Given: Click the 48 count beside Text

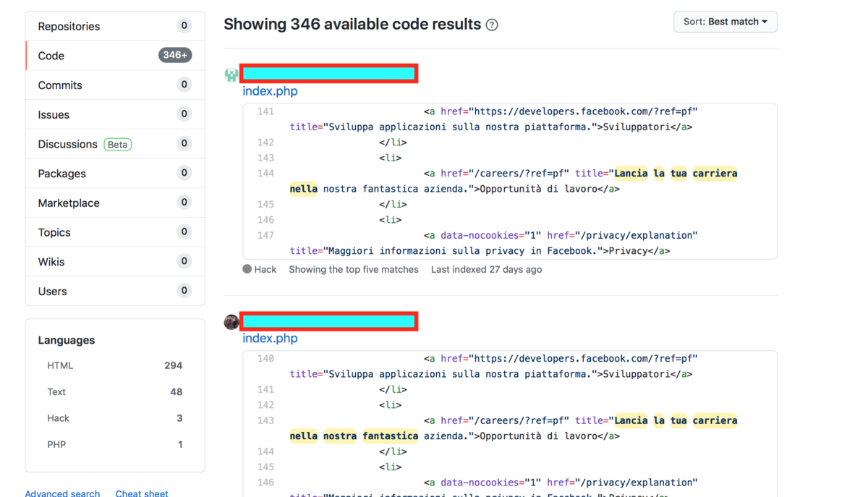Looking at the screenshot, I should coord(176,392).
